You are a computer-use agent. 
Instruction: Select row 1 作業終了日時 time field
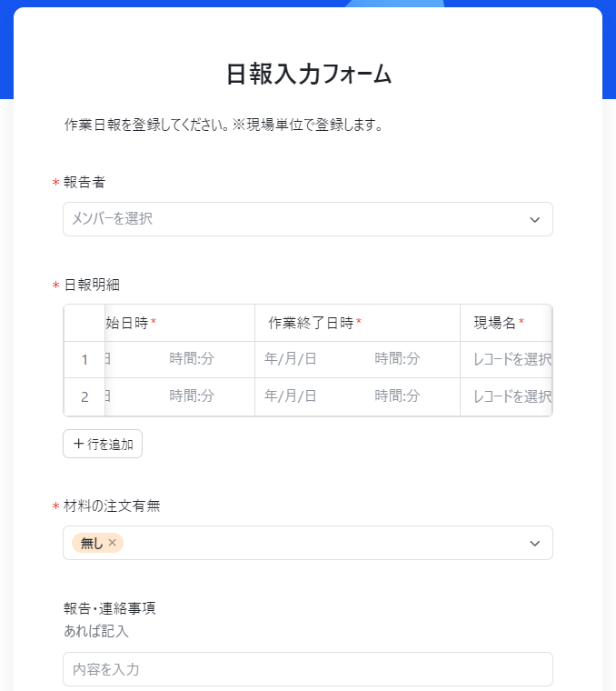tap(397, 359)
